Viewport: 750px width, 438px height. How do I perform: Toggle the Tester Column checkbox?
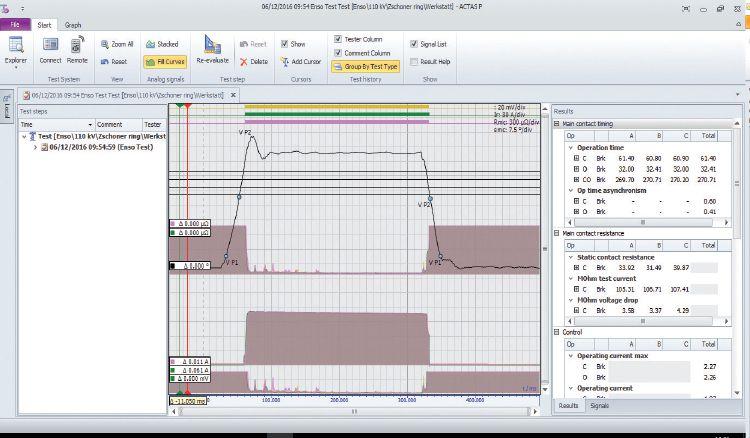point(338,38)
